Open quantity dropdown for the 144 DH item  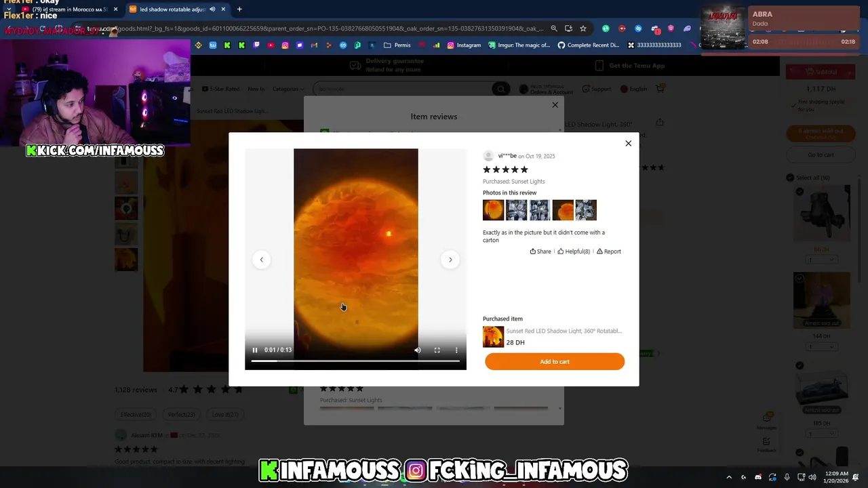coord(821,346)
